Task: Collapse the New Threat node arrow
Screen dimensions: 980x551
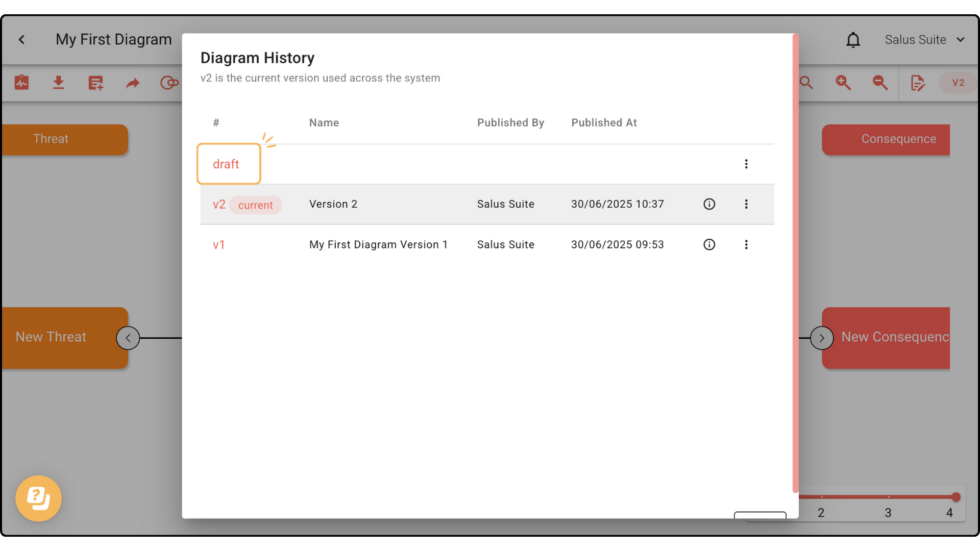Action: (x=128, y=338)
